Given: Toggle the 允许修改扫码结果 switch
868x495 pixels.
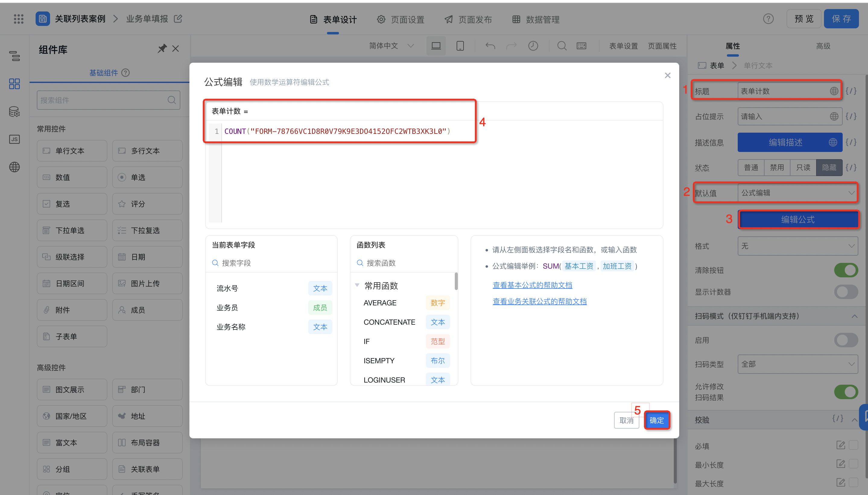Looking at the screenshot, I should pos(846,392).
